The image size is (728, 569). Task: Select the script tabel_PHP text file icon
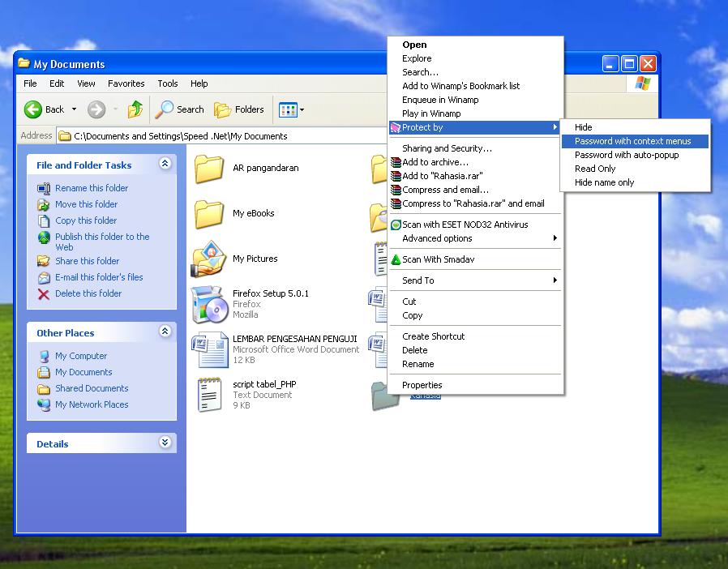pos(209,395)
